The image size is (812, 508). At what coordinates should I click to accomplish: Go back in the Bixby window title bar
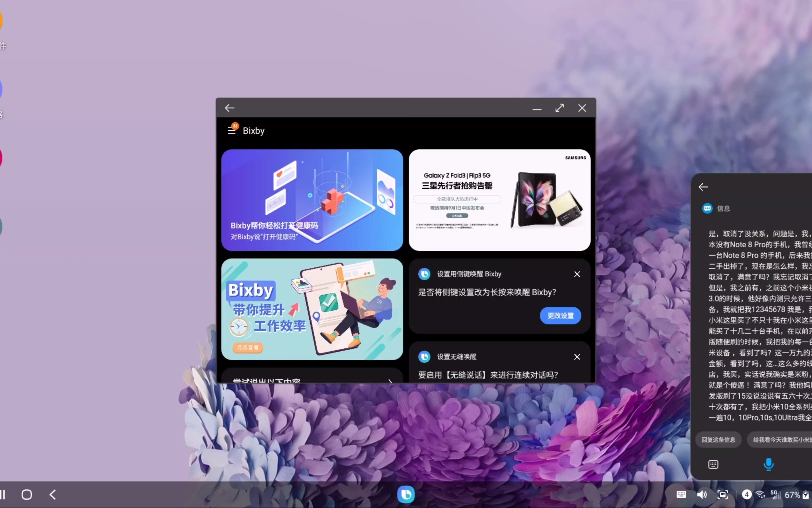(230, 108)
